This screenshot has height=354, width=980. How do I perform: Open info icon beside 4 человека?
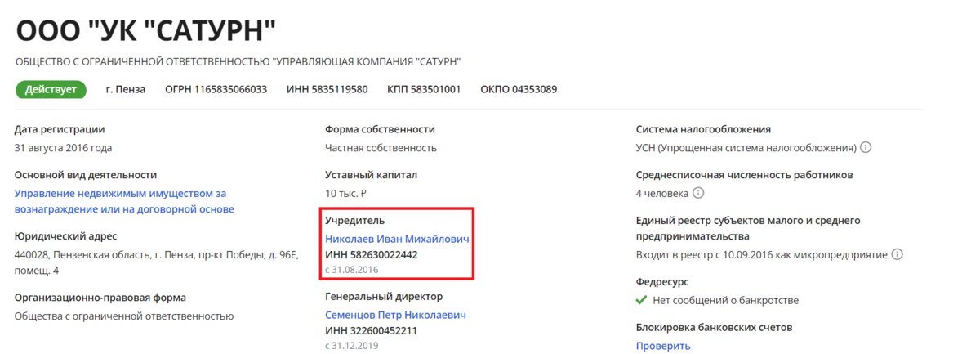(698, 194)
